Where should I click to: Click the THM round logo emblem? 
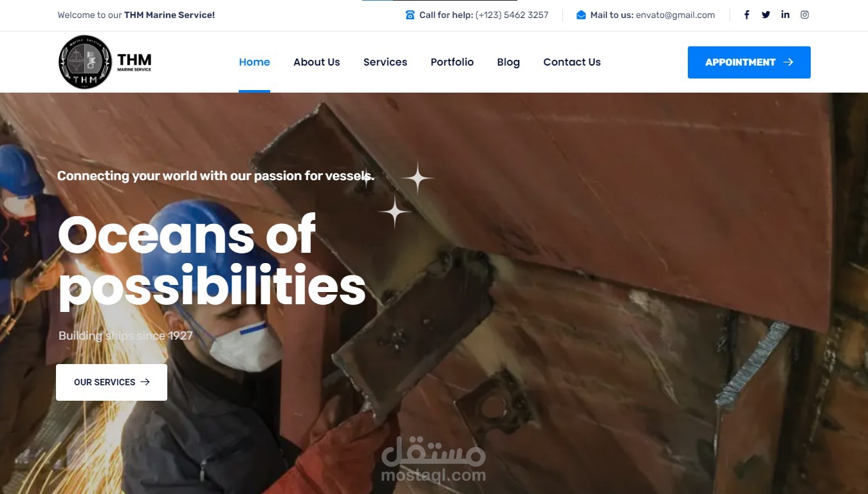(85, 62)
